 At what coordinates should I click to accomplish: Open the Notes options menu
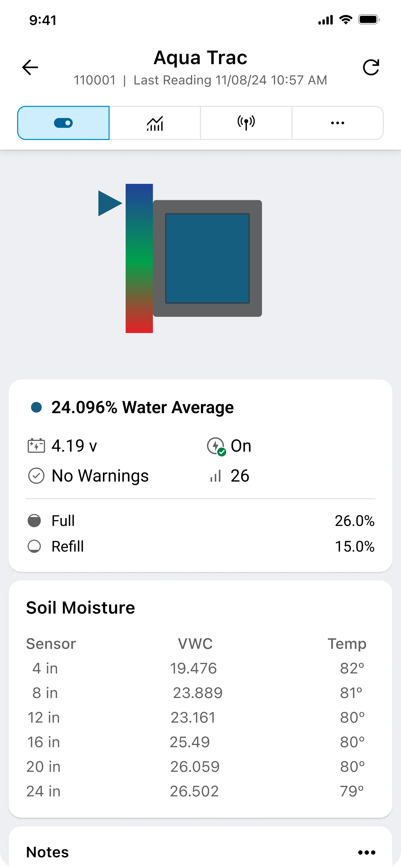[367, 852]
